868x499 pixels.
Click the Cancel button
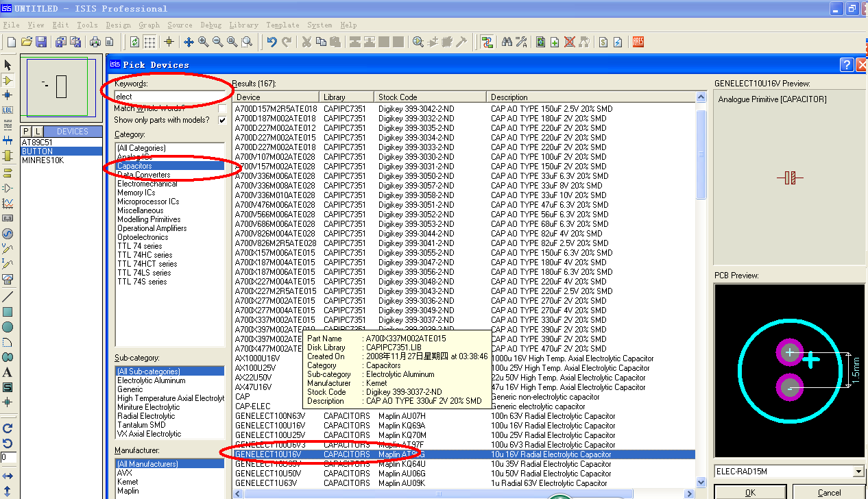829,492
